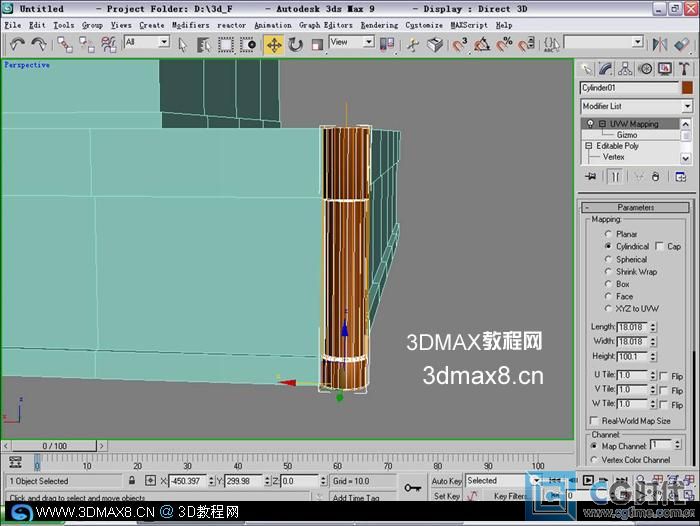
Task: Select Planar mapping radio button
Action: pyautogui.click(x=608, y=234)
